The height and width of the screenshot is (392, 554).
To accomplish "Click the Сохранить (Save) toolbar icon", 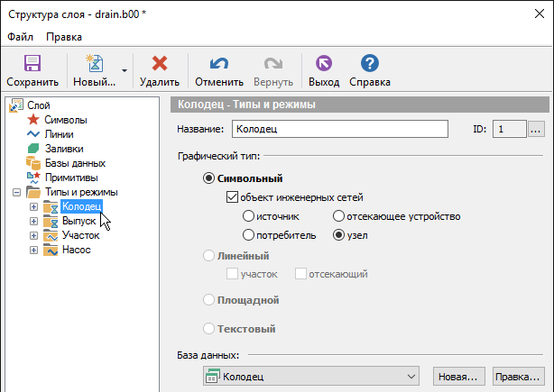I will point(32,63).
